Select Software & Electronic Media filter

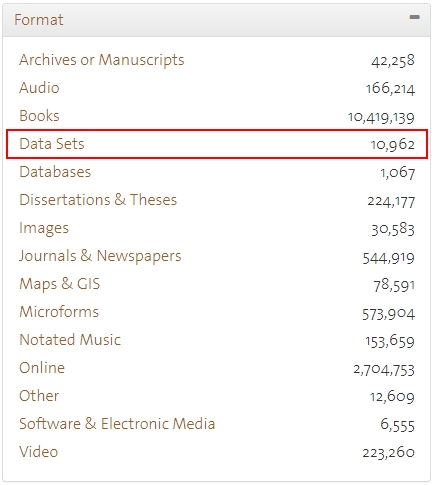pos(117,424)
